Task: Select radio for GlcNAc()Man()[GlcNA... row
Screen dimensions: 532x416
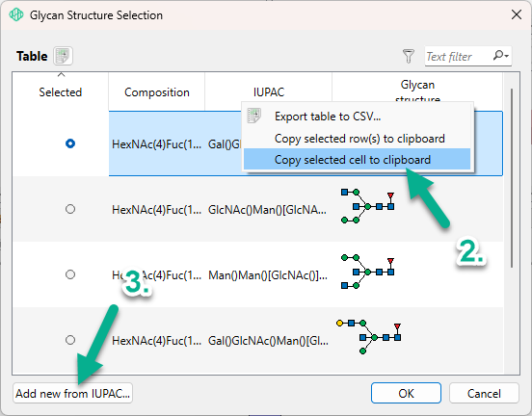Action: 70,209
